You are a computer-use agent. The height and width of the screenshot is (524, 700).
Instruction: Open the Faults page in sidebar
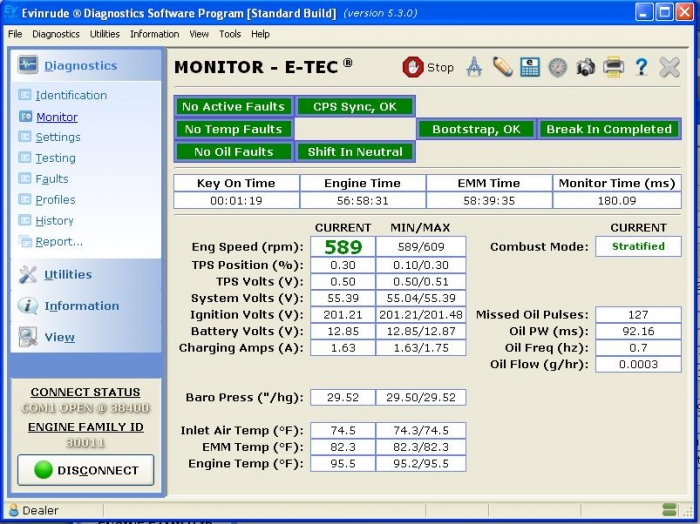[x=52, y=179]
